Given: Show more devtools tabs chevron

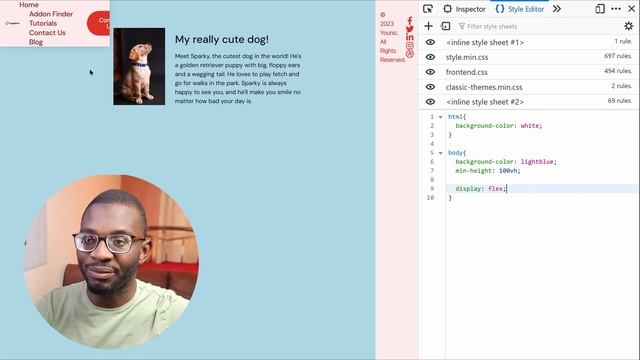Looking at the screenshot, I should (x=557, y=9).
